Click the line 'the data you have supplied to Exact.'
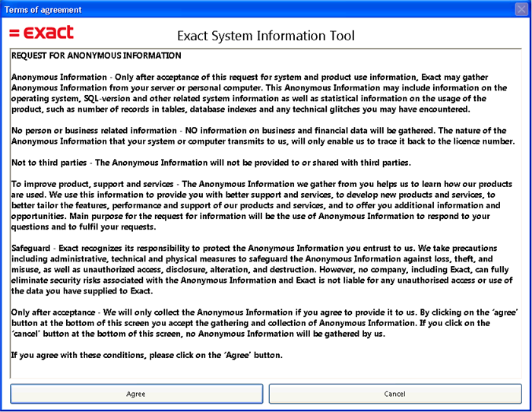The image size is (532, 412). pyautogui.click(x=82, y=291)
